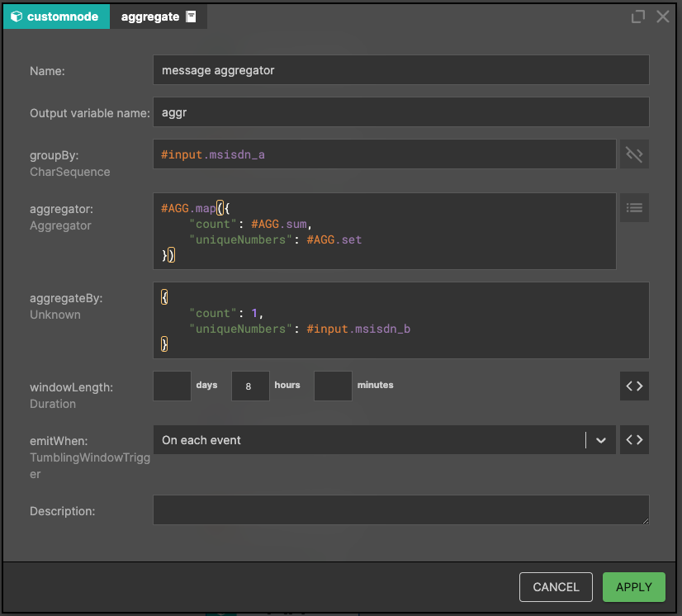Click the days input box
Image resolution: width=682 pixels, height=616 pixels.
tap(173, 386)
